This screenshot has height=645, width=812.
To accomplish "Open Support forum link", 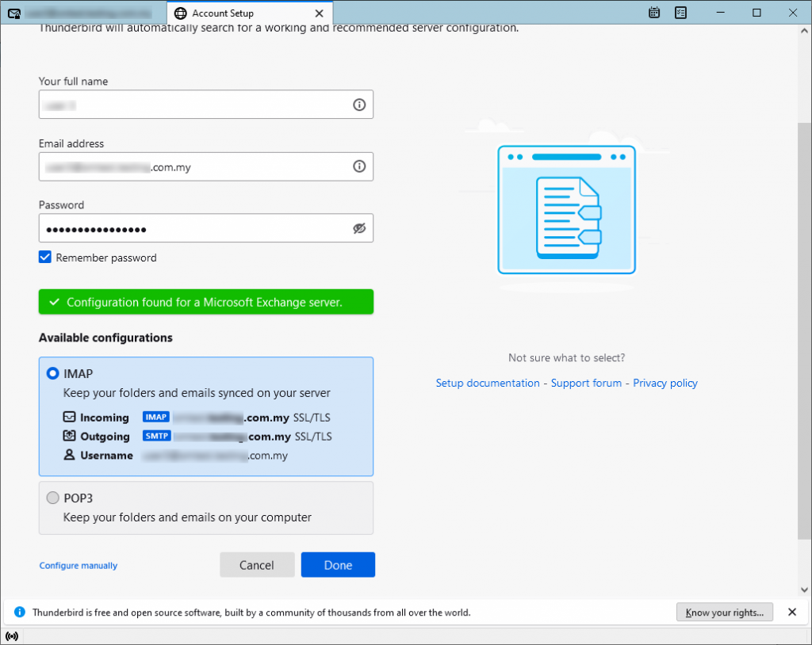I will pos(586,383).
